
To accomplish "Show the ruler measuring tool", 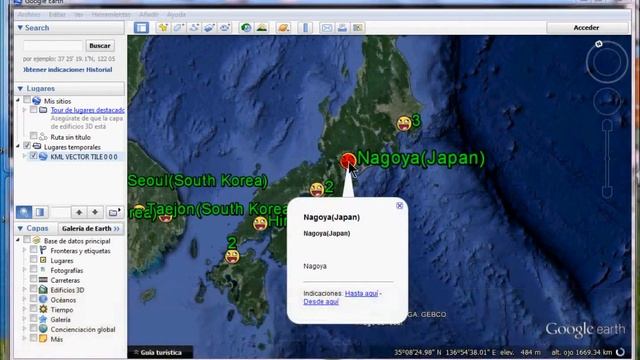I will click(x=305, y=28).
